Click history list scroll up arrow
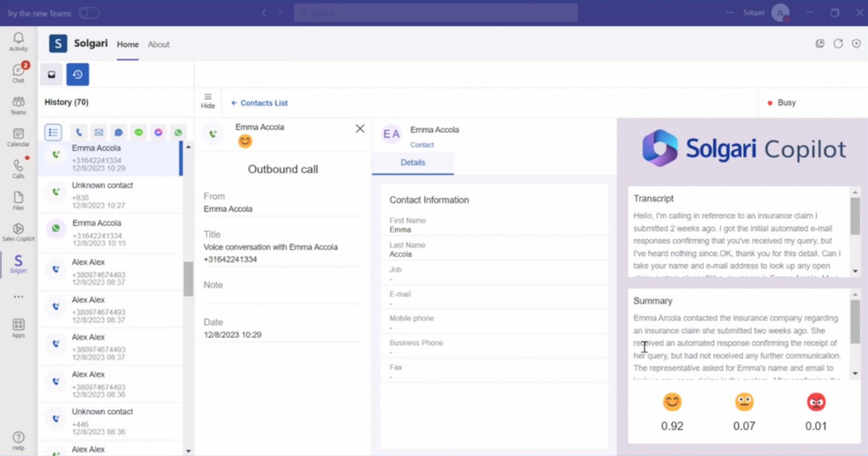The height and width of the screenshot is (456, 868). point(189,147)
